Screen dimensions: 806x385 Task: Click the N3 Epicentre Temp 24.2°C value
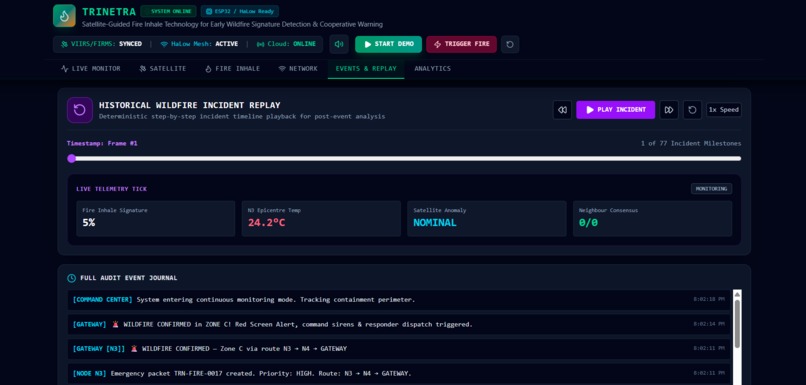coord(267,223)
